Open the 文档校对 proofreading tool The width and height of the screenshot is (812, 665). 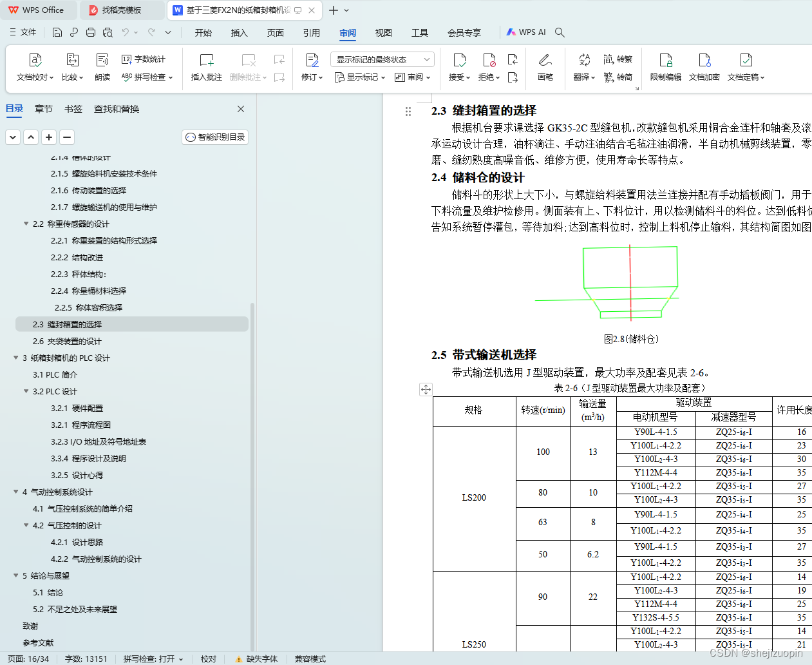[35, 67]
